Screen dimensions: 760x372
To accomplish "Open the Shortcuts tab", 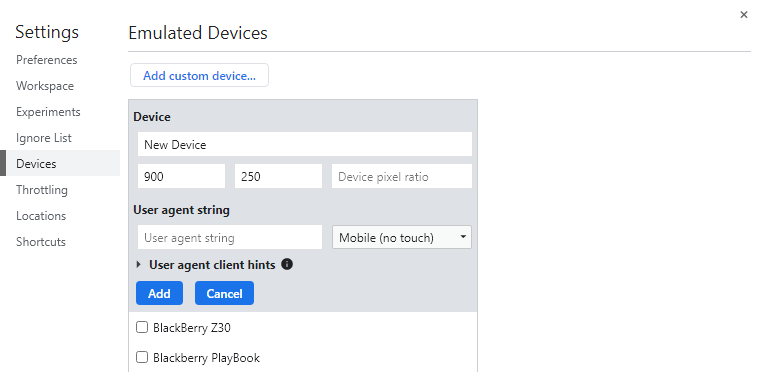I will point(41,242).
